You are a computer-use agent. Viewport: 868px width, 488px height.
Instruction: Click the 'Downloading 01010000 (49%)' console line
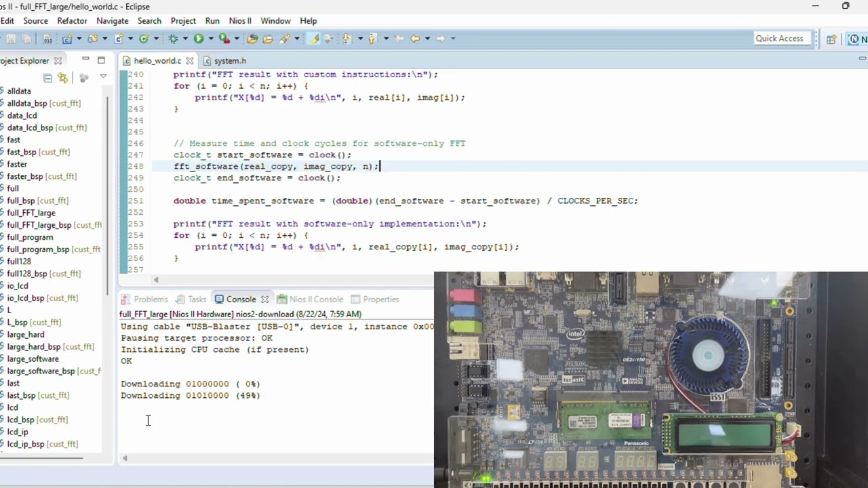click(191, 396)
